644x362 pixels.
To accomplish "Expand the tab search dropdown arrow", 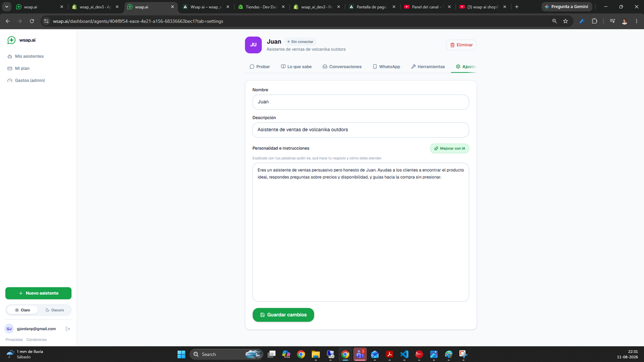I will (7, 6).
